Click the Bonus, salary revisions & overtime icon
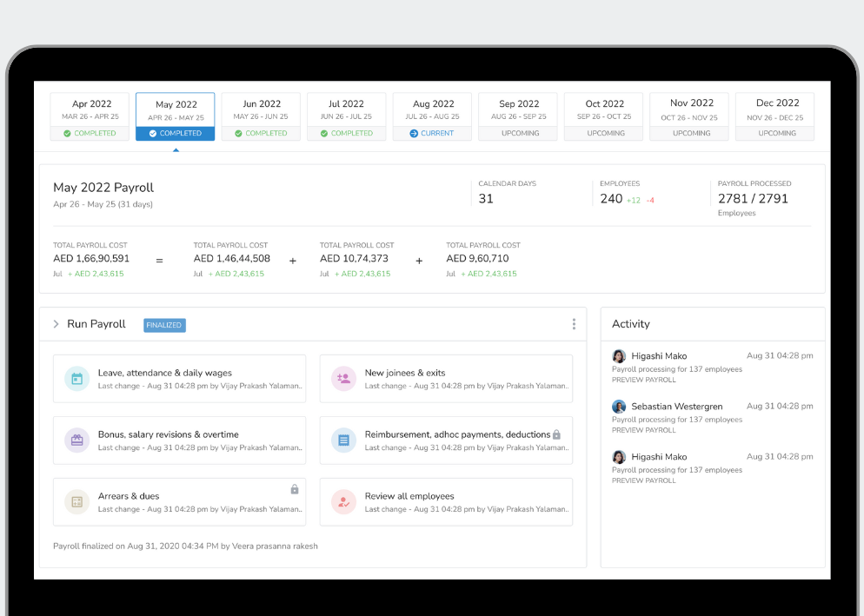The width and height of the screenshot is (864, 616). coord(77,440)
